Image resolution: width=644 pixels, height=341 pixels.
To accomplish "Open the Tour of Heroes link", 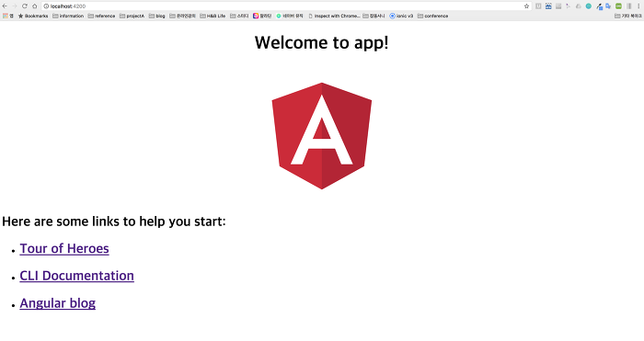I will click(x=64, y=249).
